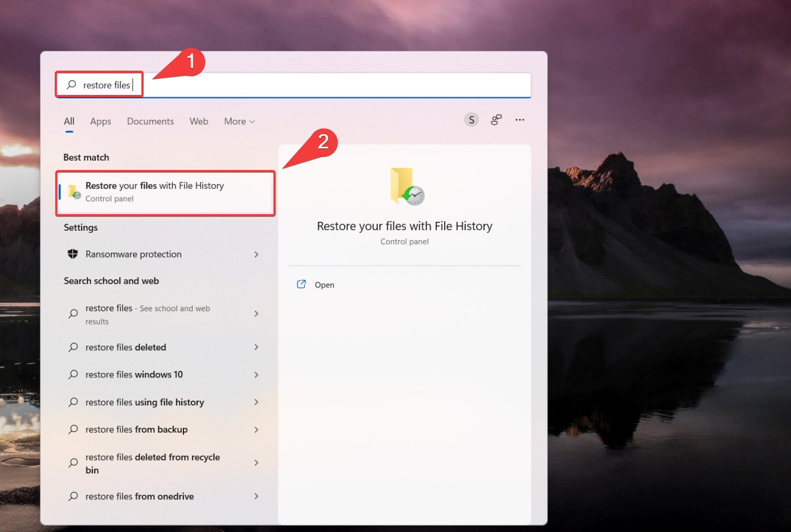Click the feedback/people share icon
This screenshot has height=532, width=791.
point(496,120)
